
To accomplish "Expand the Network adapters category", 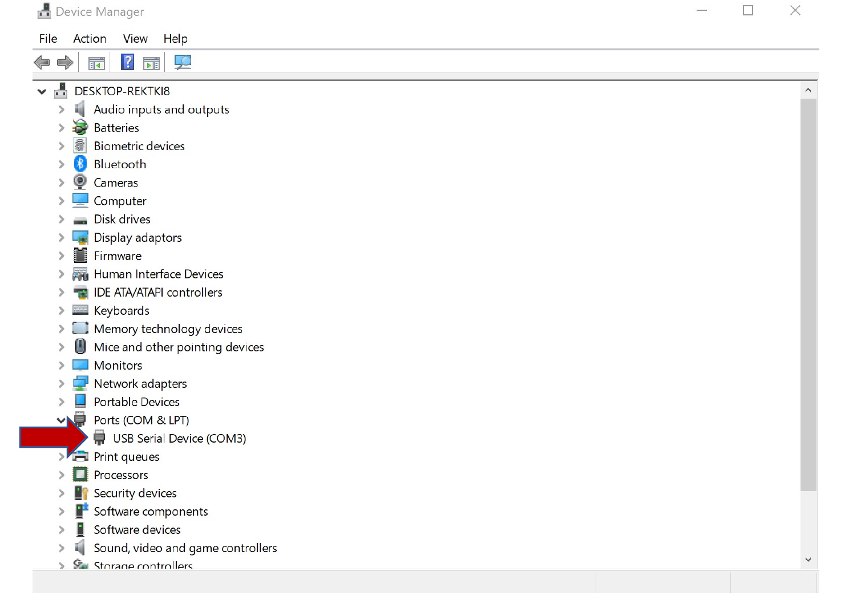I will (62, 384).
